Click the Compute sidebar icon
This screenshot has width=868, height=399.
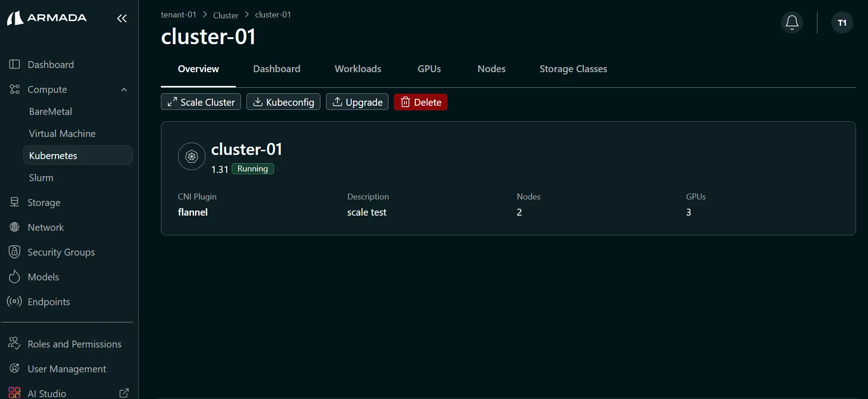15,89
